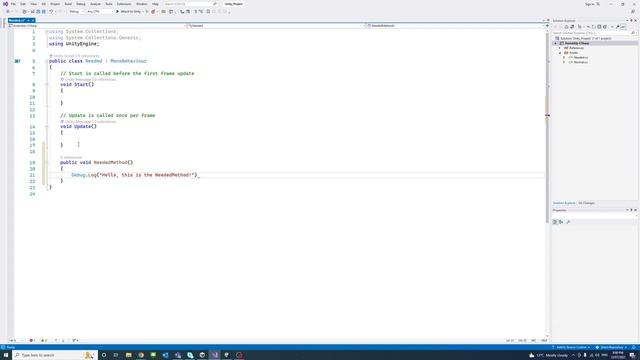Viewport: 640px width, 360px height.
Task: Open the Help menu
Action: [x=155, y=4]
